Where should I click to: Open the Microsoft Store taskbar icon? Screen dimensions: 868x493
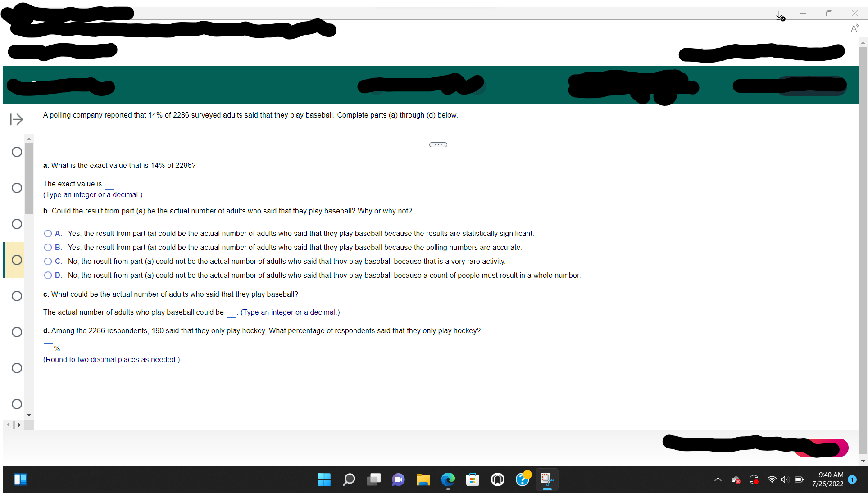473,479
